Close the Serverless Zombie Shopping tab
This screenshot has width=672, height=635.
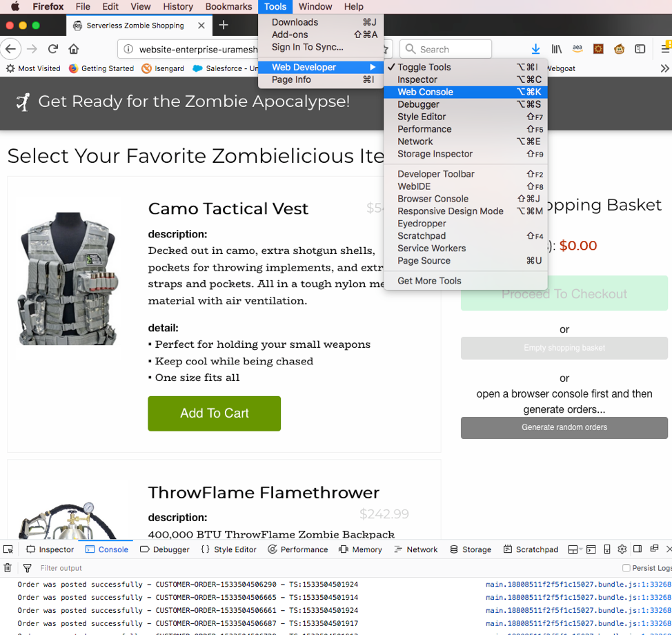click(x=201, y=26)
